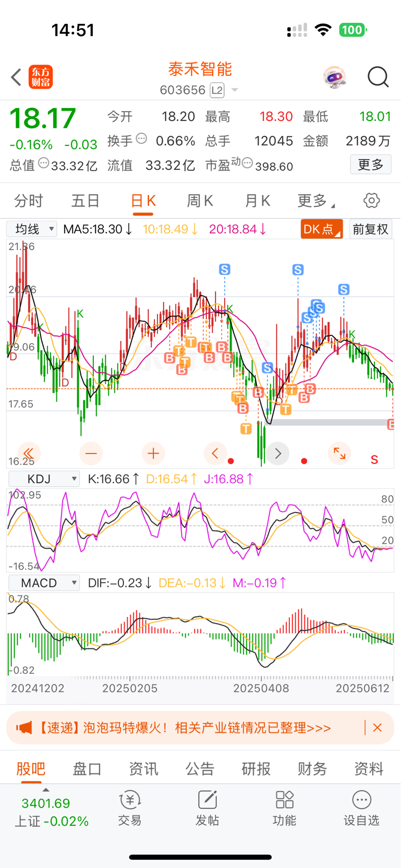
Task: Switch to the 盘口 tab
Action: coord(87,768)
